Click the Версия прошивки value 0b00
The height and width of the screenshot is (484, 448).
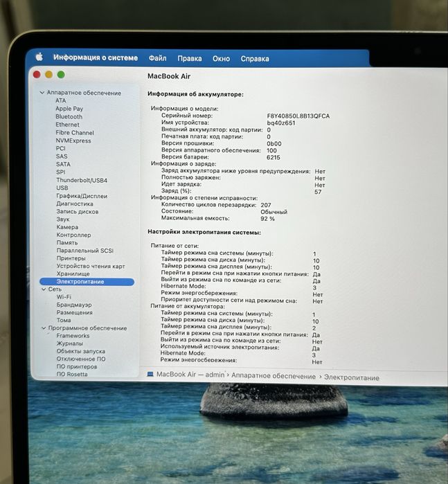coord(274,144)
